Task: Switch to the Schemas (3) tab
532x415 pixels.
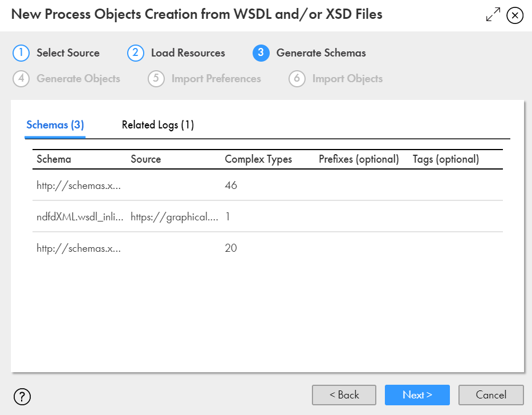Action: pyautogui.click(x=55, y=125)
